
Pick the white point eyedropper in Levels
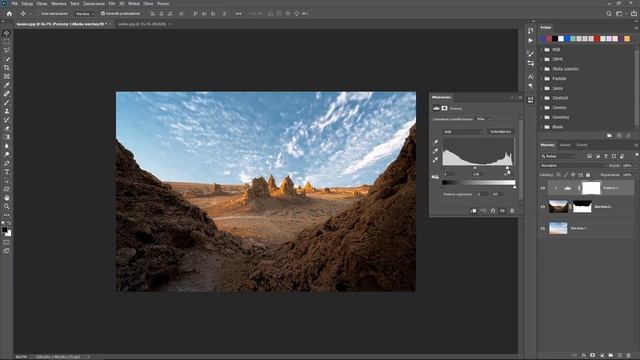tap(436, 160)
